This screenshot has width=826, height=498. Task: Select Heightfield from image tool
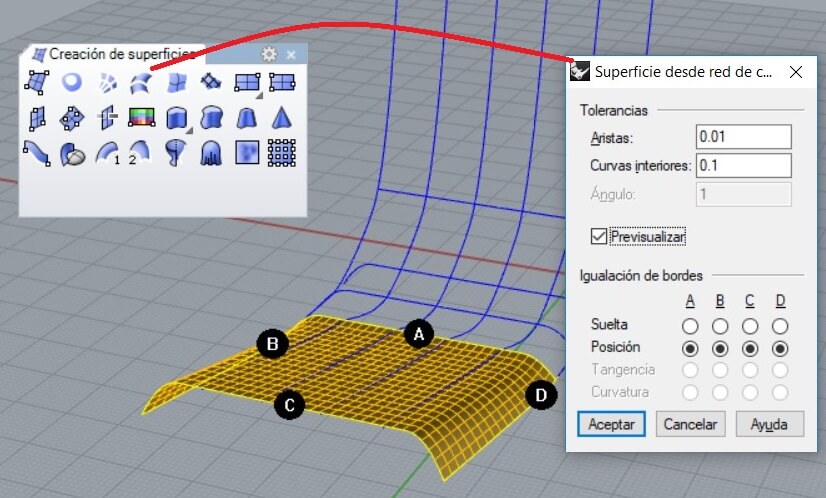point(247,153)
